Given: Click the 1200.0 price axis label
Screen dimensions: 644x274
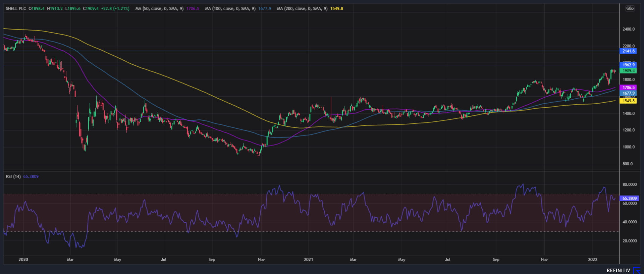Looking at the screenshot, I should click(629, 130).
